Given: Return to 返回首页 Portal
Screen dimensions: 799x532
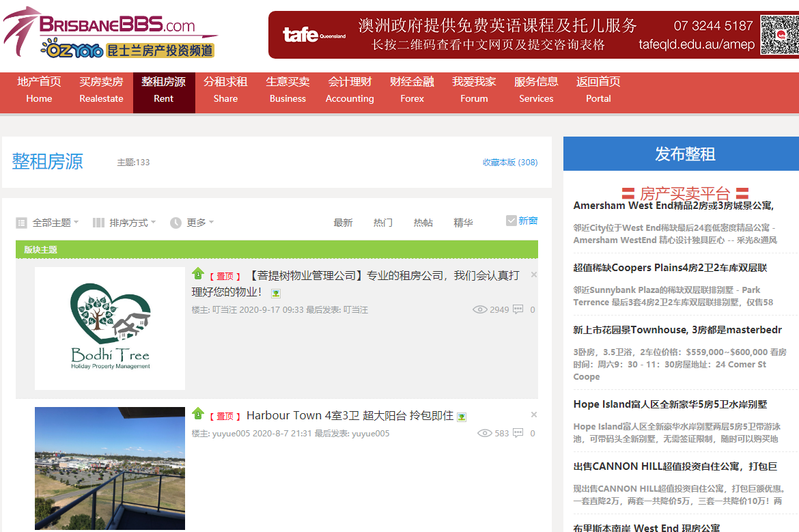Looking at the screenshot, I should tap(598, 89).
